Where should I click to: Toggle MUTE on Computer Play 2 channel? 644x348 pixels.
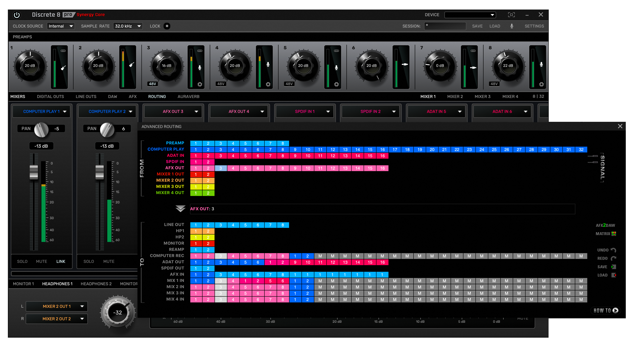pos(109,261)
